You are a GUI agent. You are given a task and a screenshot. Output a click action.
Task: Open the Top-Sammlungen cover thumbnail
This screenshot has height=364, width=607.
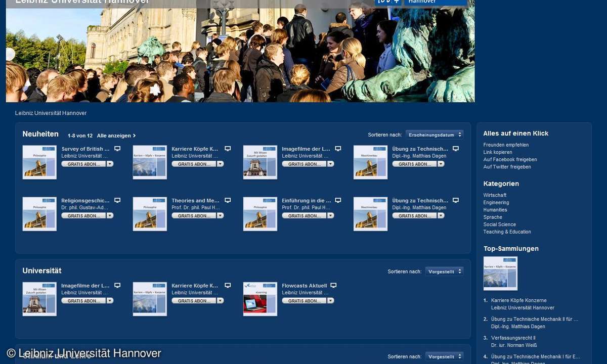[x=500, y=274]
